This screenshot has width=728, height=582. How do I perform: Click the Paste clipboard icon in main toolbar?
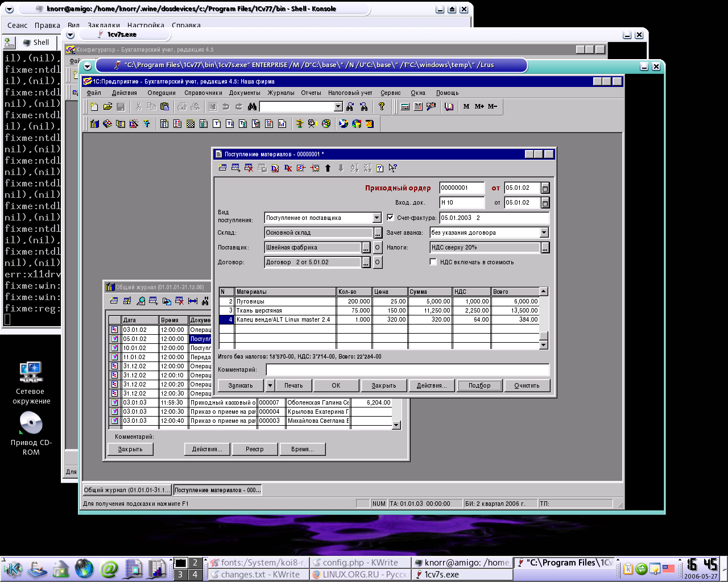pos(165,106)
